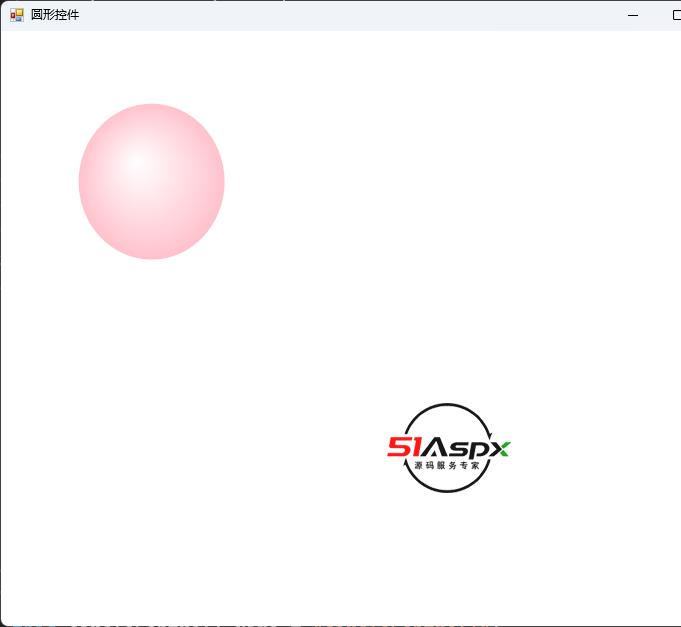681x627 pixels.
Task: Click the 圆形控件 window title text
Action: click(55, 15)
